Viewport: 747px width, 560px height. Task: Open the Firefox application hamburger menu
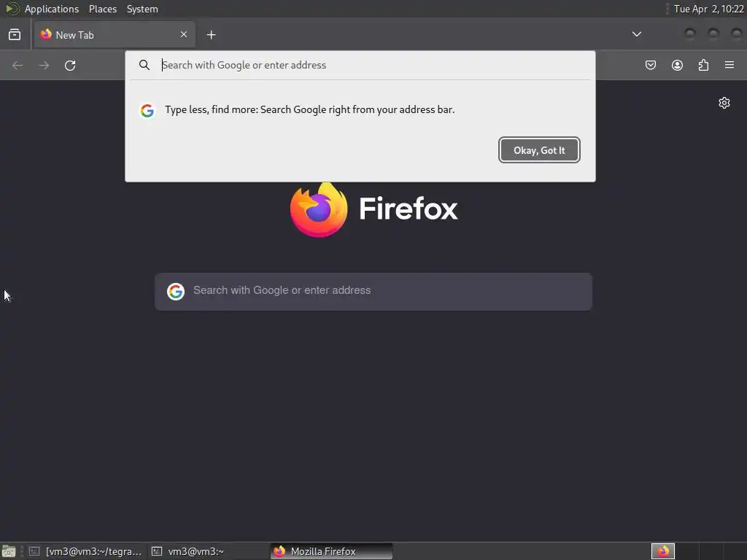click(x=729, y=65)
